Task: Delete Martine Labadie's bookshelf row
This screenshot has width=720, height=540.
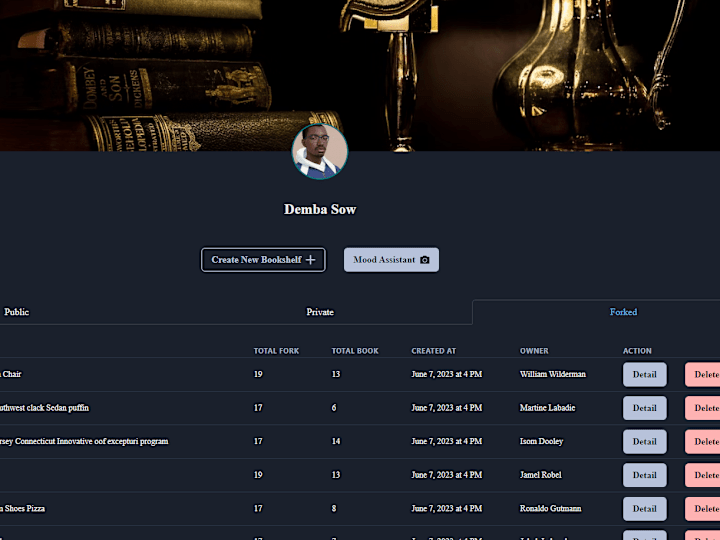Action: [x=703, y=408]
